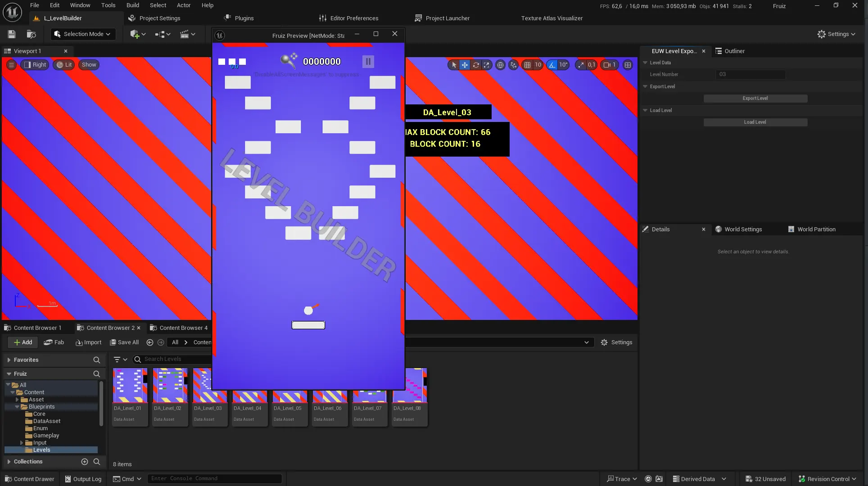
Task: Toggle grid snapping icon
Action: pyautogui.click(x=527, y=65)
